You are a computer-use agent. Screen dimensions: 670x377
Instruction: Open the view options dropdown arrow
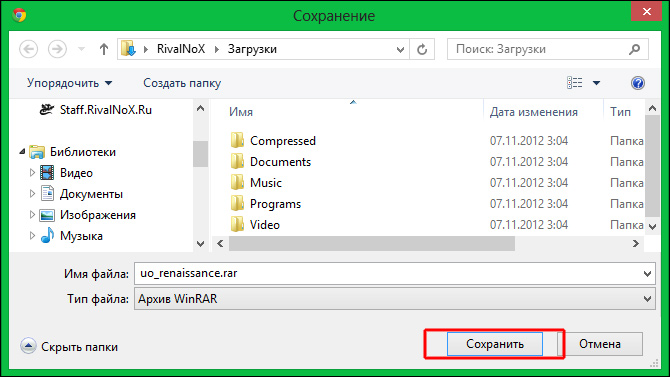click(x=597, y=83)
